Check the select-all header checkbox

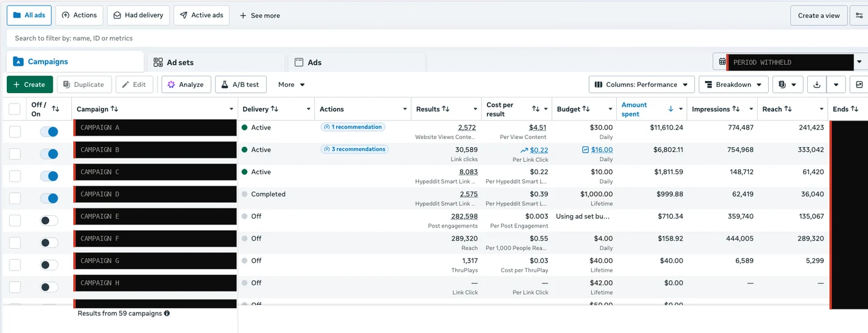coord(14,109)
